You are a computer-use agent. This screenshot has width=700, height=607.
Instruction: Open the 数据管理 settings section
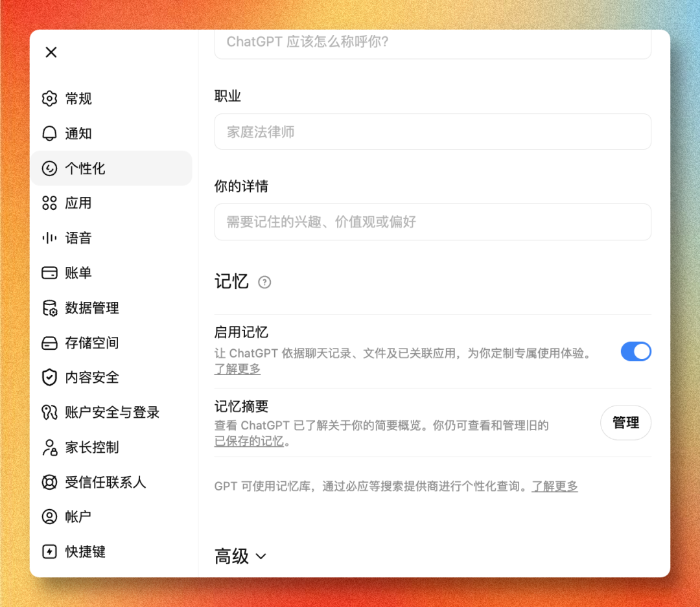(x=111, y=308)
